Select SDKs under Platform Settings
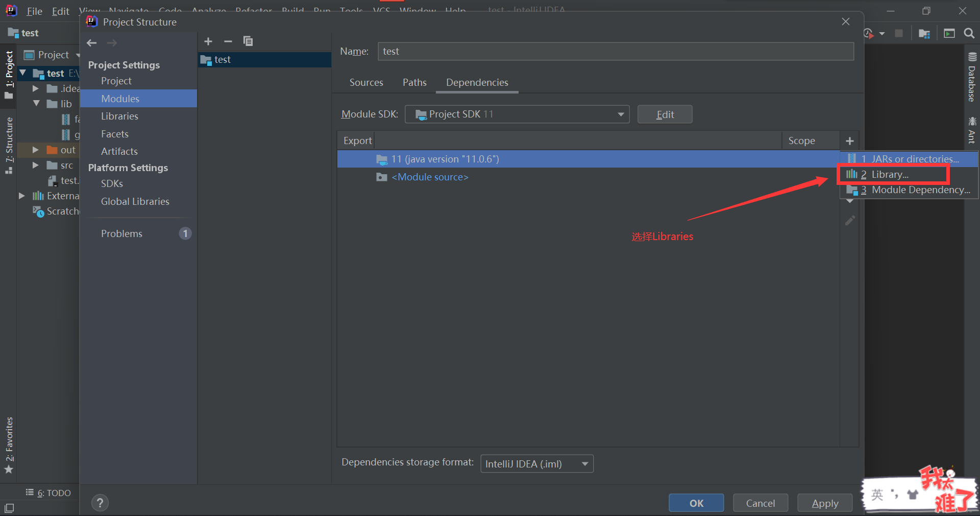The height and width of the screenshot is (516, 980). click(x=138, y=184)
